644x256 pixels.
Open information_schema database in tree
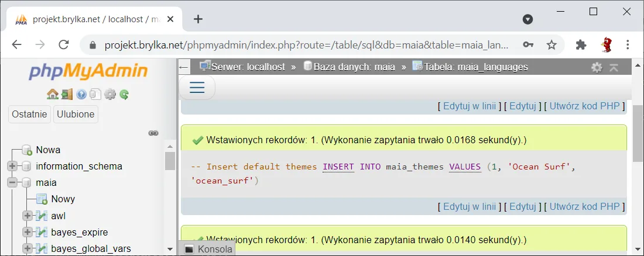[79, 166]
